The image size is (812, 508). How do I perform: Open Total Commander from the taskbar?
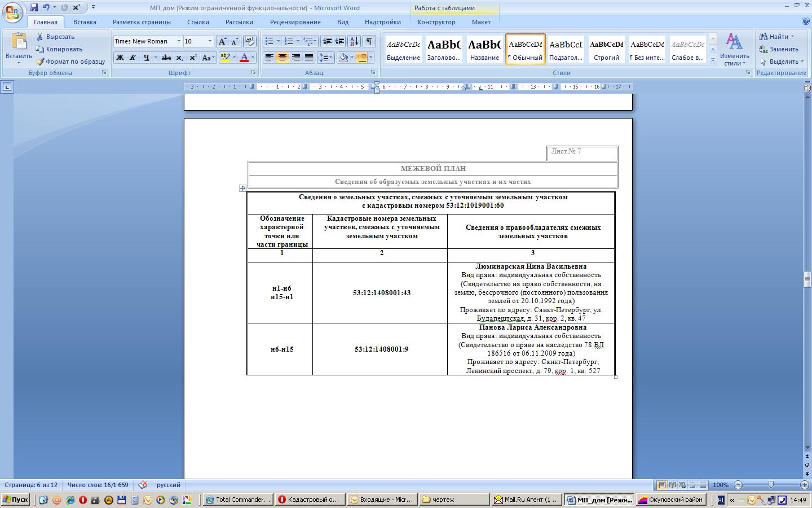[x=238, y=500]
